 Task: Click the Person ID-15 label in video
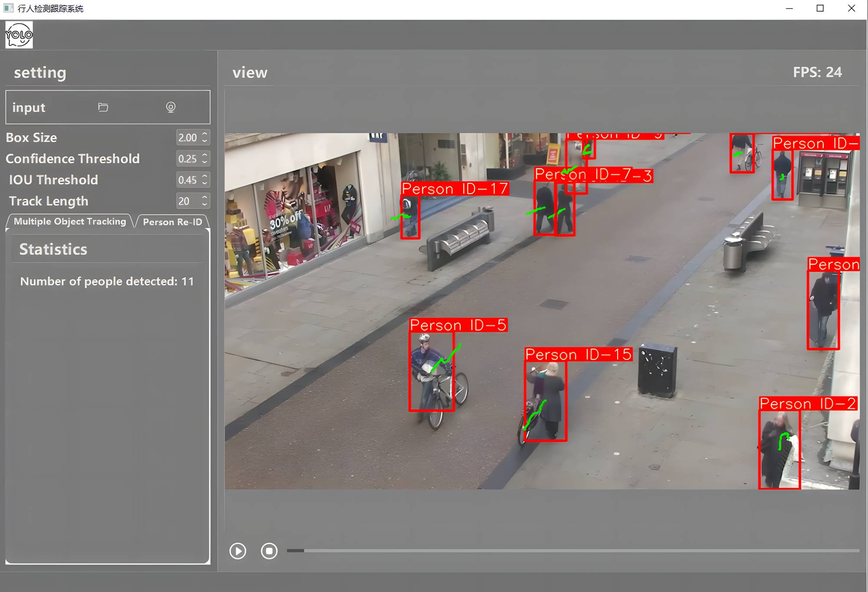[x=578, y=355]
